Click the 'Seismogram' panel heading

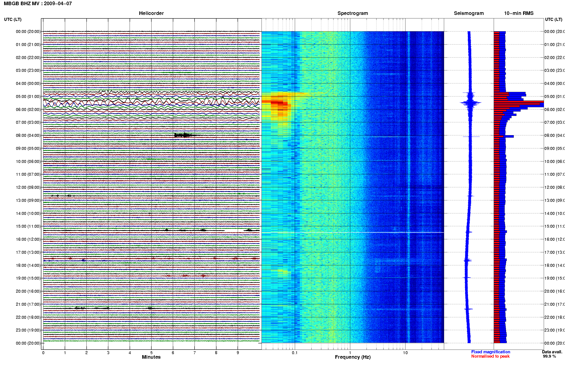(x=469, y=13)
